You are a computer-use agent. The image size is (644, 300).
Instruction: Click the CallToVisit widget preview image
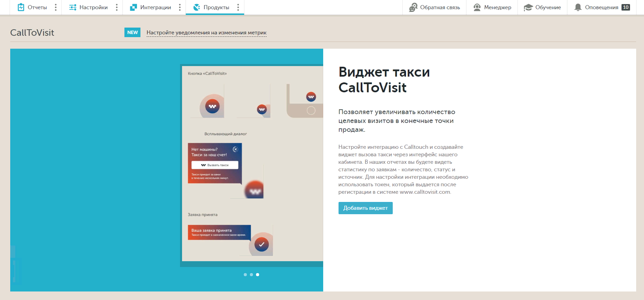(x=252, y=165)
